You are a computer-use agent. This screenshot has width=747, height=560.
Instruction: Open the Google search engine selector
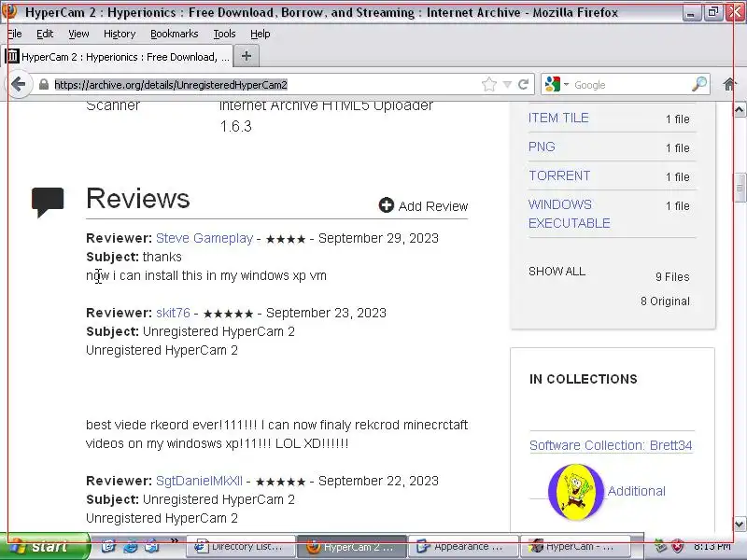[557, 85]
